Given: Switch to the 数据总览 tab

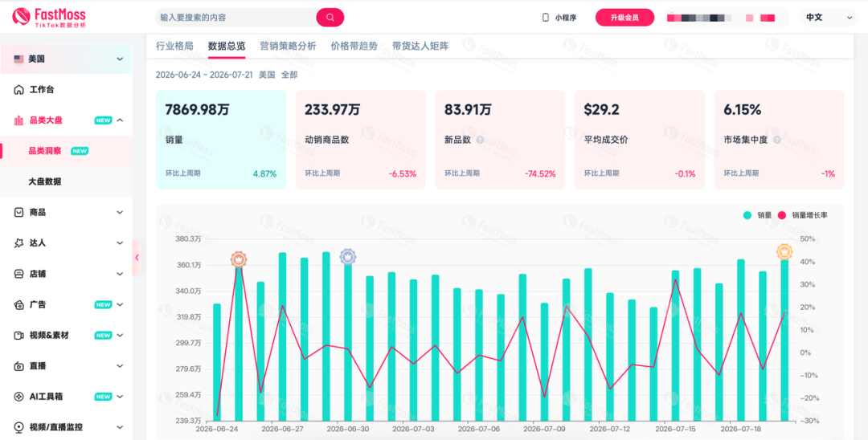Looking at the screenshot, I should pos(227,46).
